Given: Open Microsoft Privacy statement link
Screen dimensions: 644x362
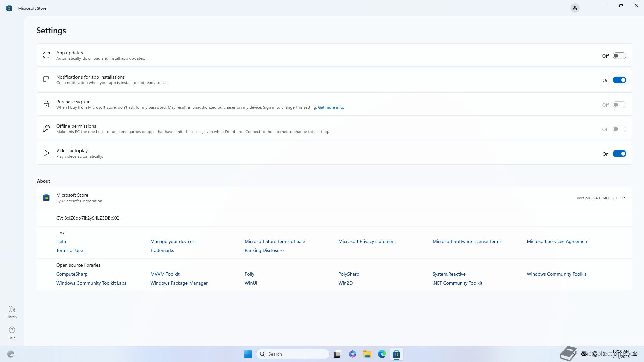Looking at the screenshot, I should click(367, 241).
